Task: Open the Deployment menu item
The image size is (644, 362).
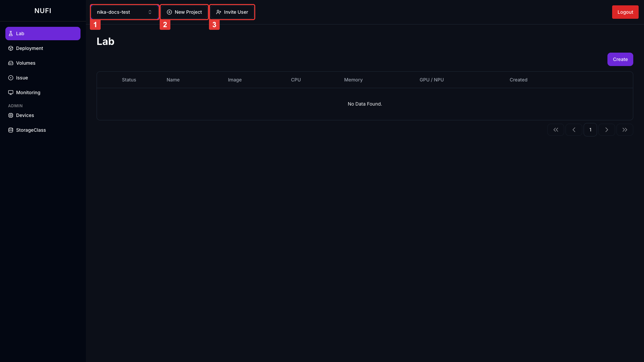Action: coord(30,48)
